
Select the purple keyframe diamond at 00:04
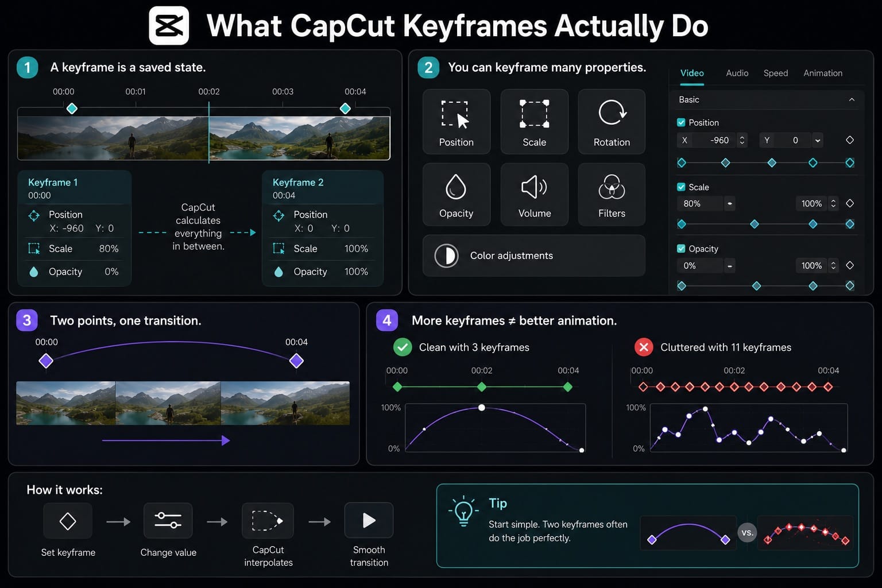296,361
